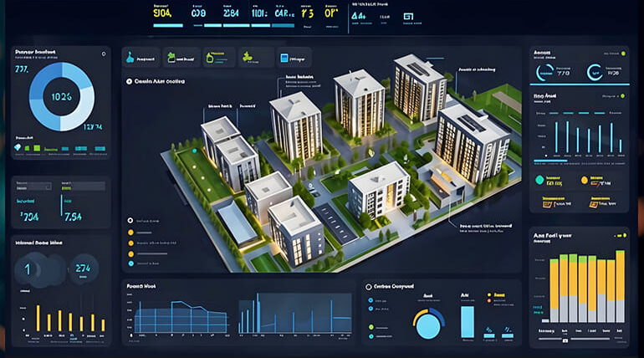The width and height of the screenshot is (644, 358).
Task: Click the second circular gauge in right panel
Action: pyautogui.click(x=595, y=73)
